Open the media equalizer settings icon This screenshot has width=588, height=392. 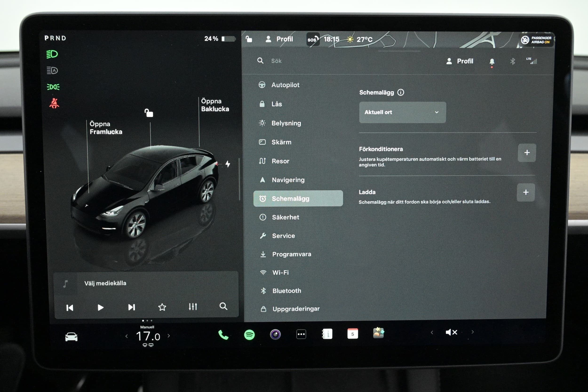[x=193, y=306]
